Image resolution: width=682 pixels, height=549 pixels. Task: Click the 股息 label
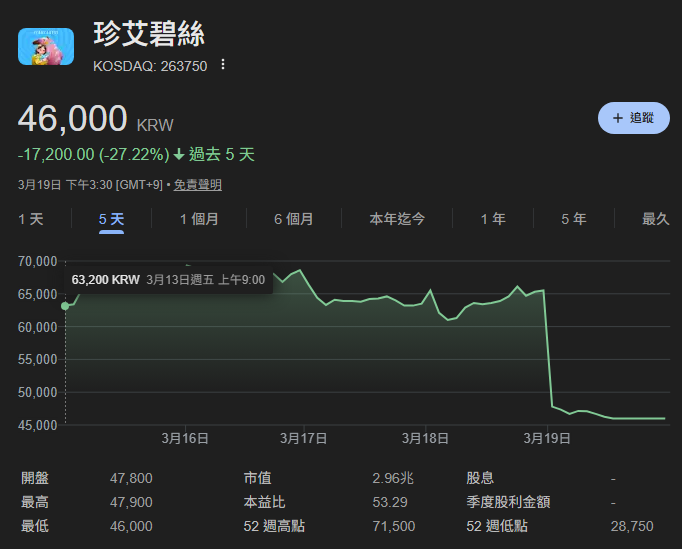[480, 478]
